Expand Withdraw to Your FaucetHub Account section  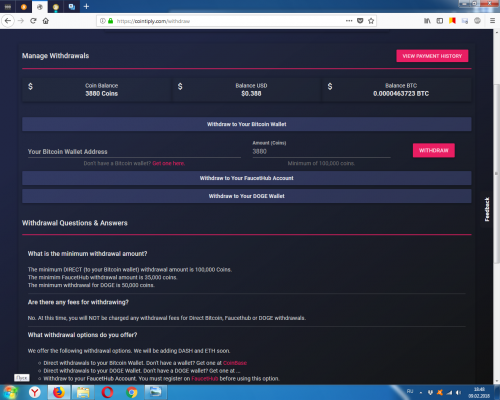(x=247, y=178)
